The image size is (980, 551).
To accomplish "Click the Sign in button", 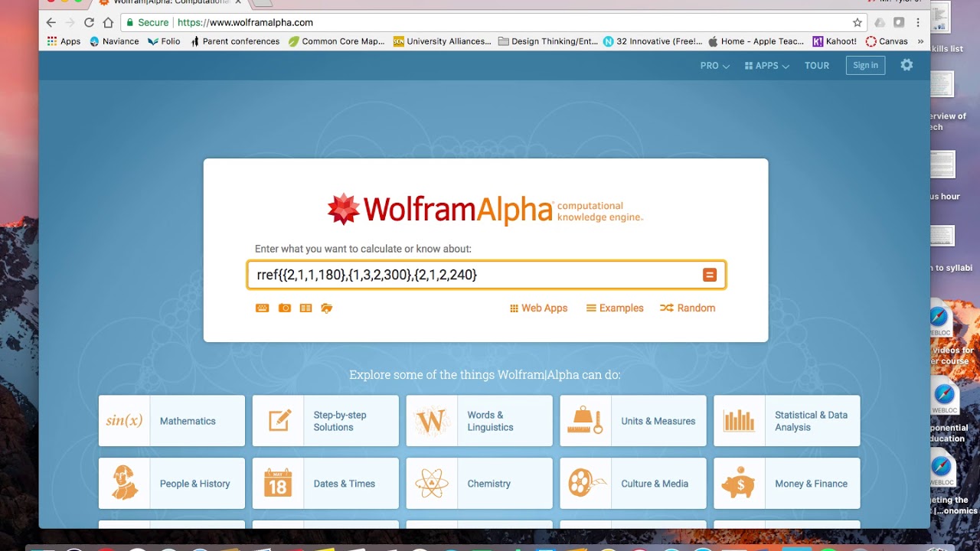I will 865,65.
